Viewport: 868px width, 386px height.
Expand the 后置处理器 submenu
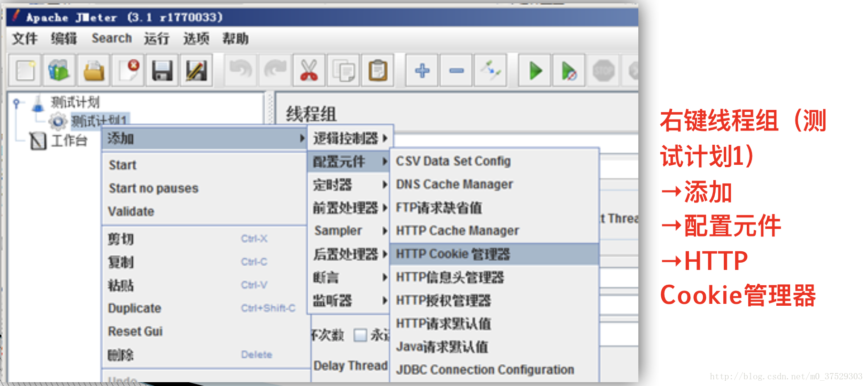tap(350, 254)
